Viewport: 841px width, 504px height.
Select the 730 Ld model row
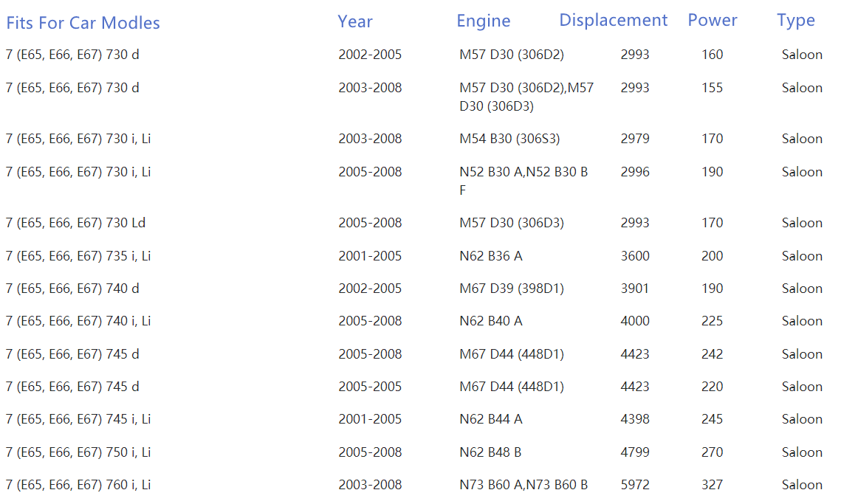tap(75, 223)
